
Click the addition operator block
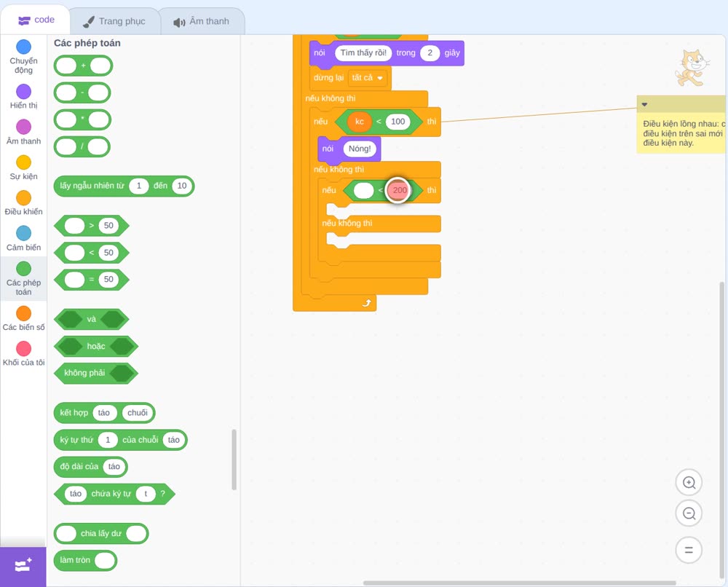point(83,66)
